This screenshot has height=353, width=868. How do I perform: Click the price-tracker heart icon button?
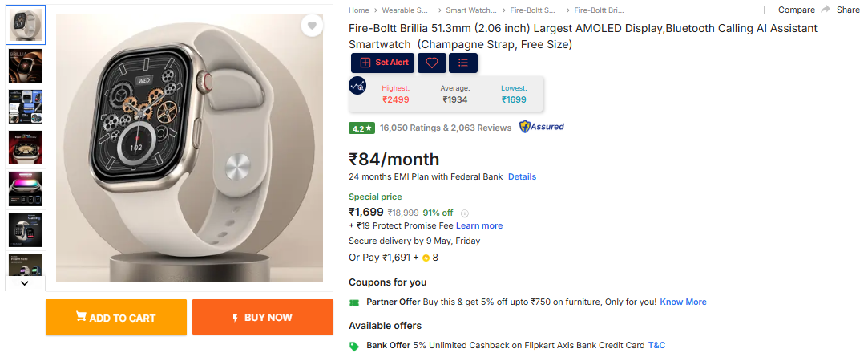coord(432,63)
